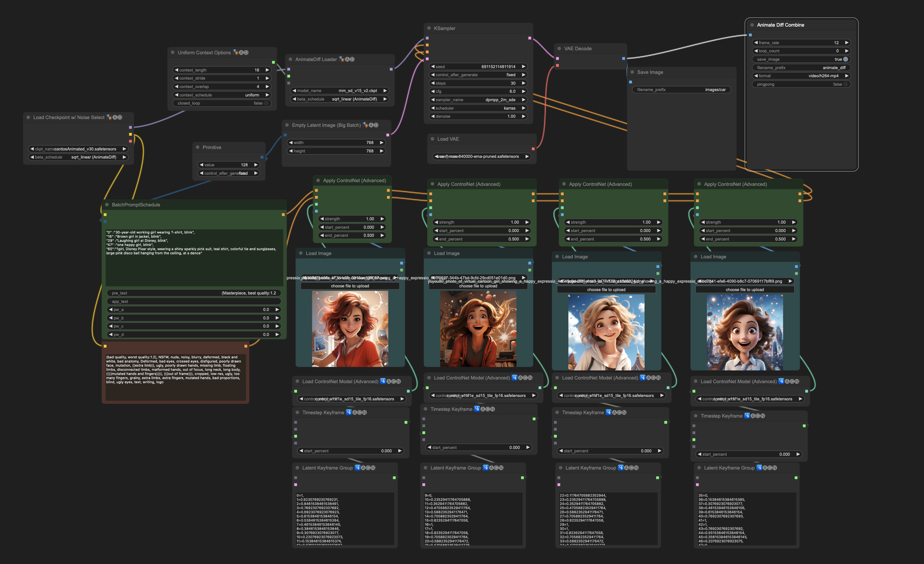Toggle the save_image switch in Animate Diff Combine
Screen dimensions: 924x564
845,59
